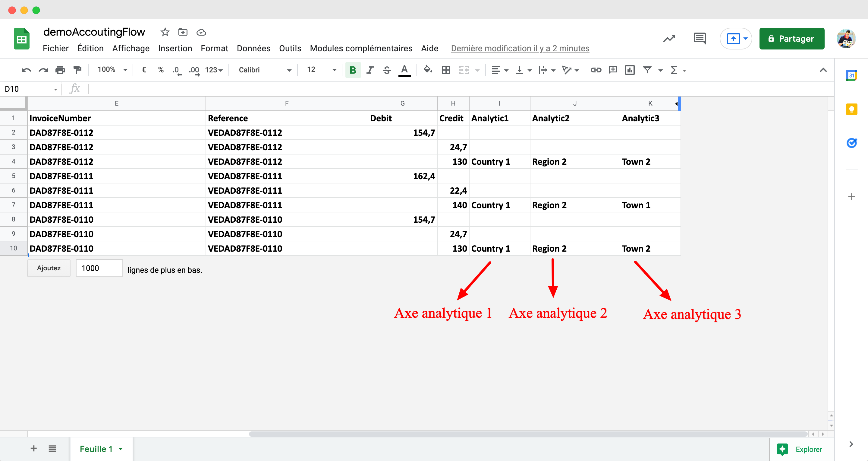
Task: Expand the merge cells dropdown arrow
Action: coord(477,71)
